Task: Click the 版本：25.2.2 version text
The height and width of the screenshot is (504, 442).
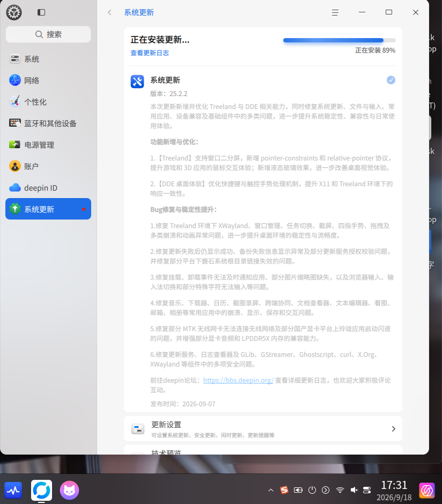Action: [168, 94]
